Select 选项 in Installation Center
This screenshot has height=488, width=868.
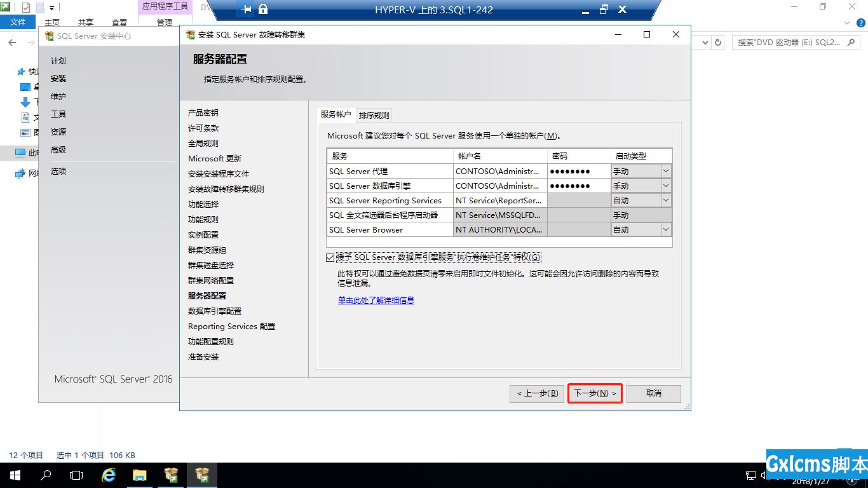pyautogui.click(x=58, y=172)
